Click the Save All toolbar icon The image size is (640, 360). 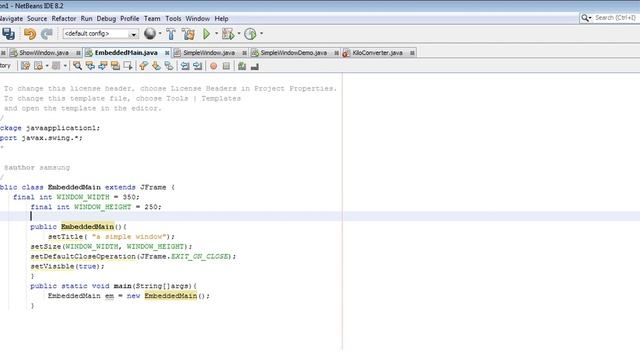(x=8, y=34)
